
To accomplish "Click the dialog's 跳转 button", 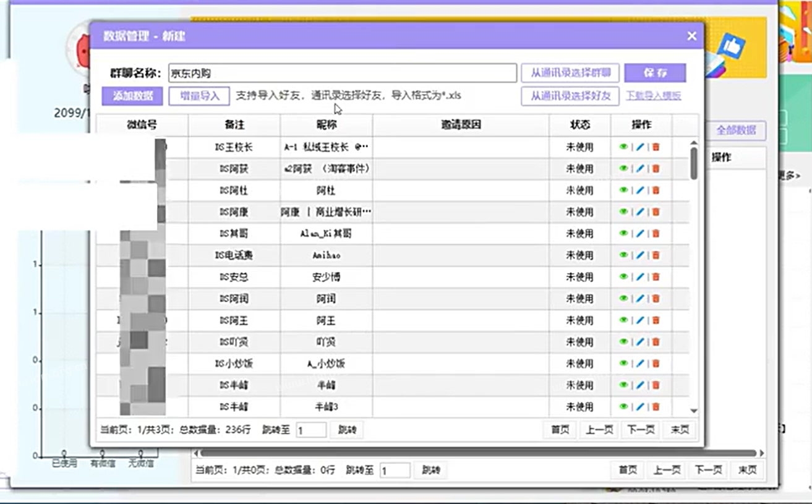I will [347, 430].
